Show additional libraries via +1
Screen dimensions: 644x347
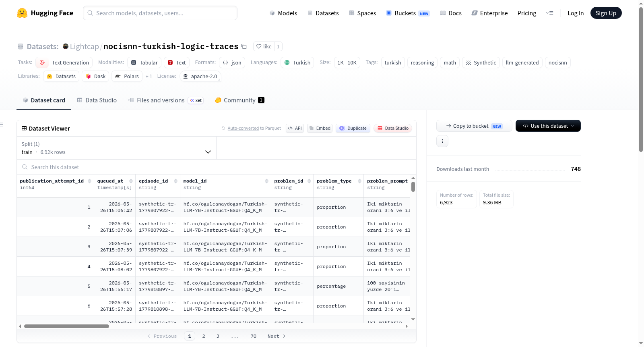pyautogui.click(x=149, y=76)
